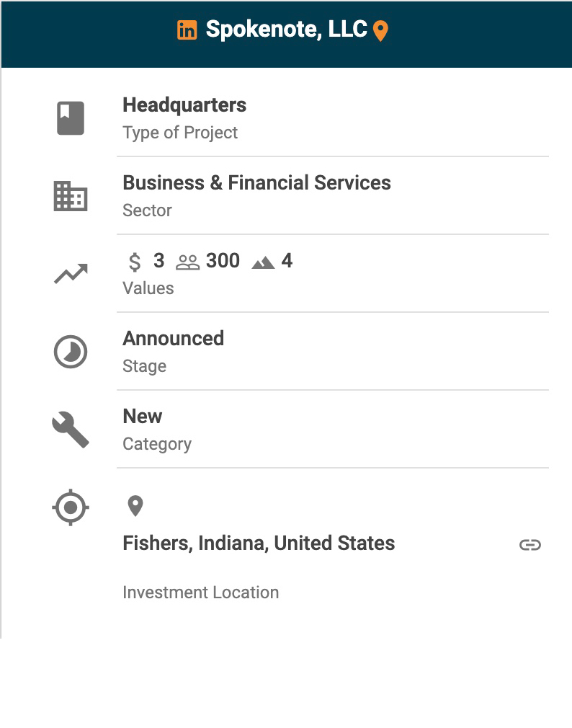Click the pie clock Stage icon

pos(71,352)
